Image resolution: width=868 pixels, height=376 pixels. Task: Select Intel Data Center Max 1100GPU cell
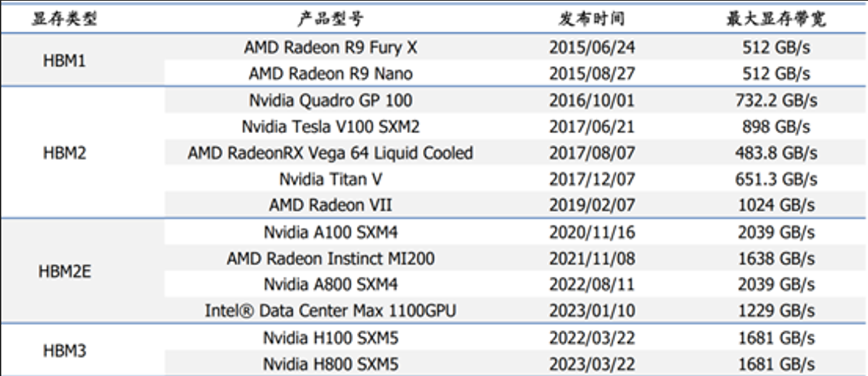[x=330, y=311]
